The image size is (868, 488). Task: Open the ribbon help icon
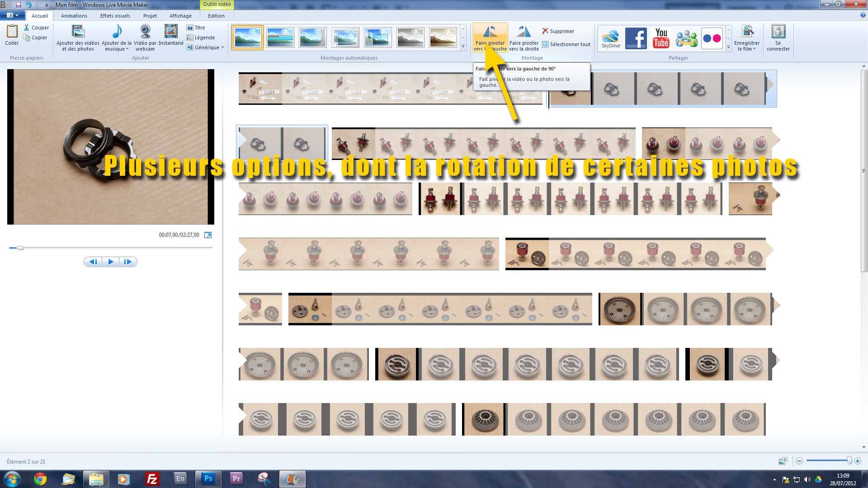pyautogui.click(x=863, y=15)
